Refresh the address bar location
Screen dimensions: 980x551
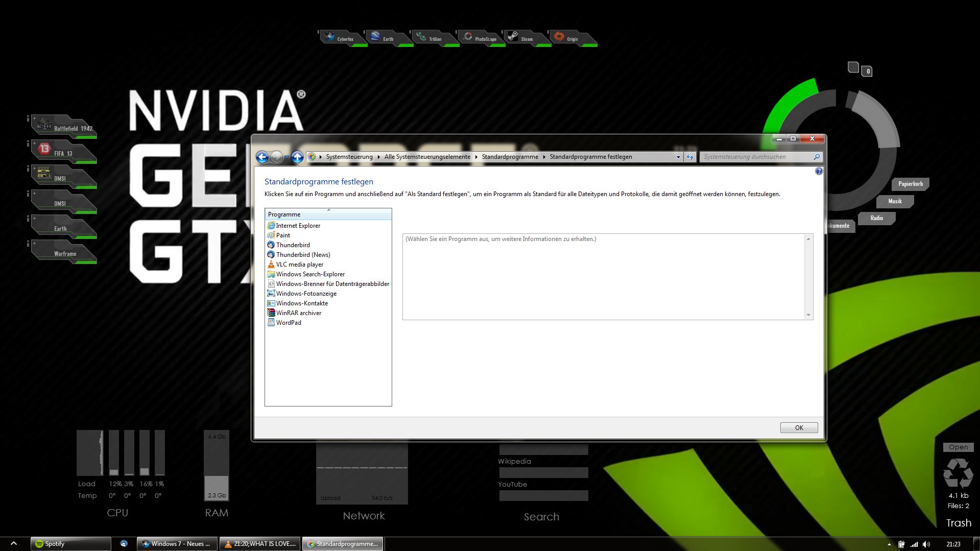click(x=690, y=157)
